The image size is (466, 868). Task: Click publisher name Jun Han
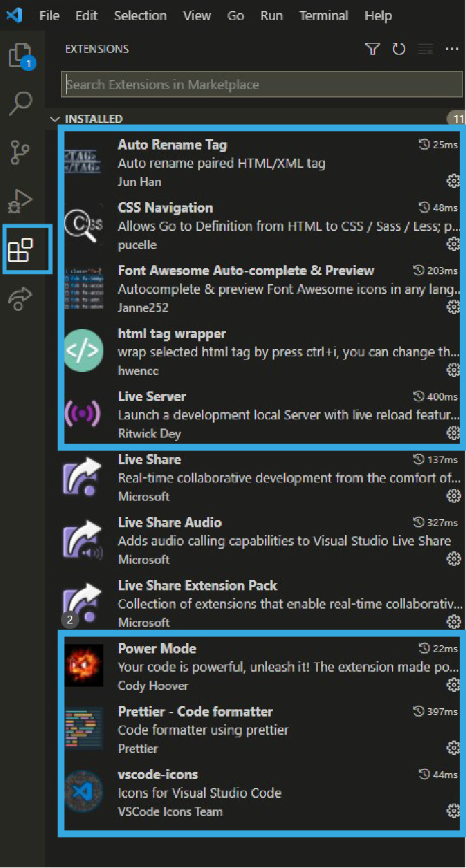[140, 182]
